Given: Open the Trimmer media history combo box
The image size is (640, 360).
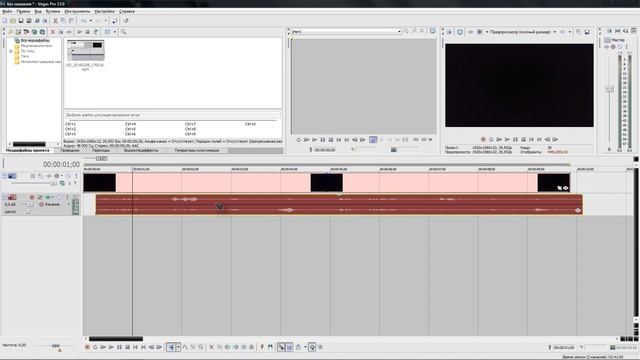Looking at the screenshot, I should point(347,31).
